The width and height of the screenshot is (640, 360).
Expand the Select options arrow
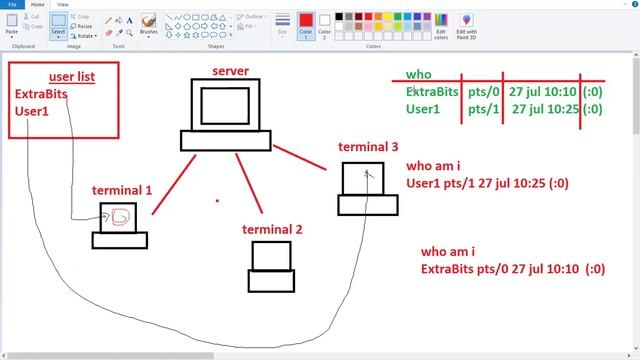click(58, 37)
